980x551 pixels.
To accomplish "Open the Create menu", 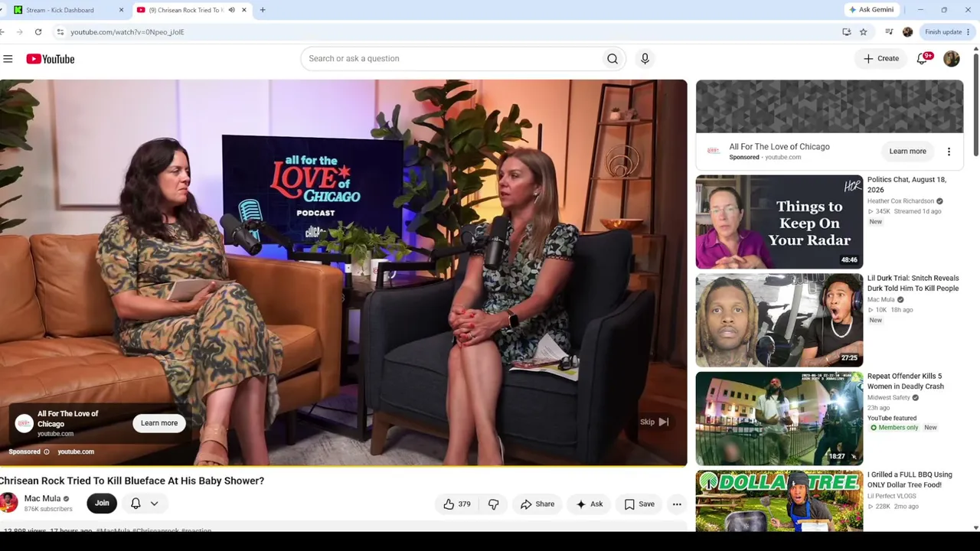I will pyautogui.click(x=881, y=58).
